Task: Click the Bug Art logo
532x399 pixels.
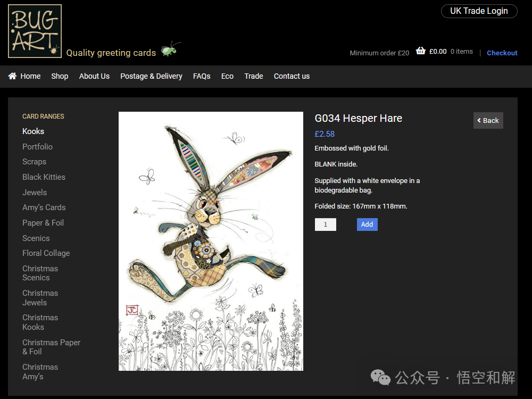Action: (x=35, y=31)
